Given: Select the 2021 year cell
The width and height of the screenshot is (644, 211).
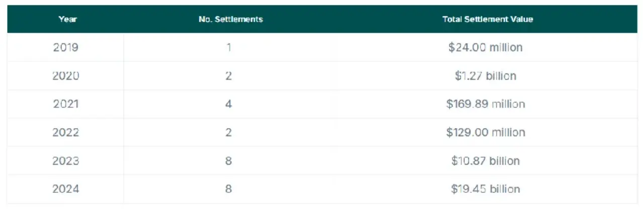Looking at the screenshot, I should 66,104.
